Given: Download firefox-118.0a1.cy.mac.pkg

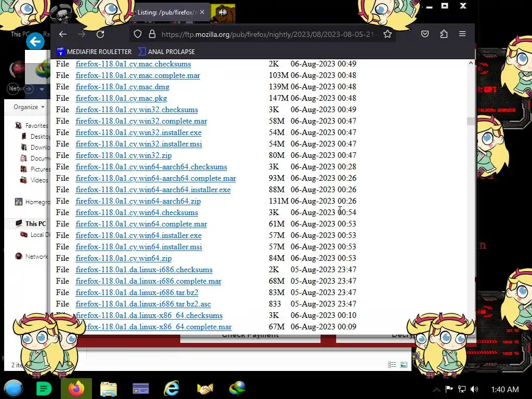Looking at the screenshot, I should tap(122, 98).
